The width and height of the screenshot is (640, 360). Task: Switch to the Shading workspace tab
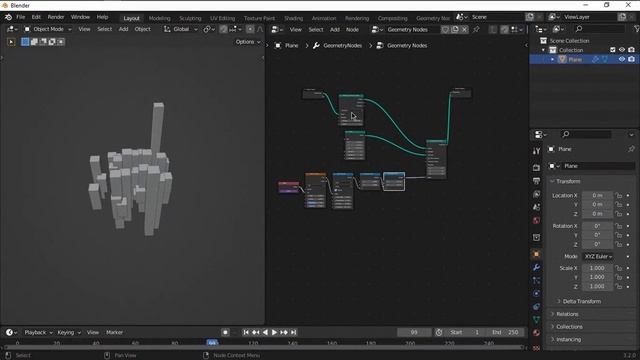[293, 18]
